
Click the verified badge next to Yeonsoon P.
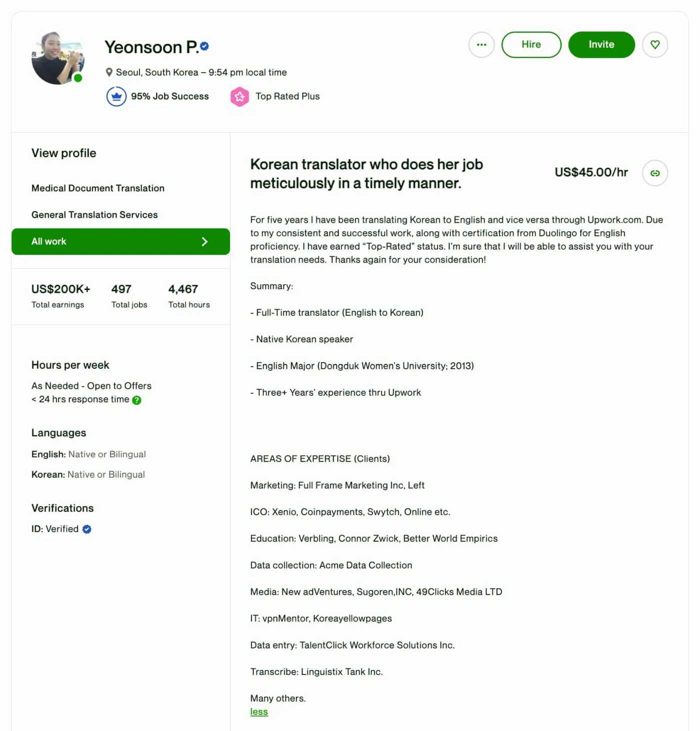pyautogui.click(x=203, y=46)
